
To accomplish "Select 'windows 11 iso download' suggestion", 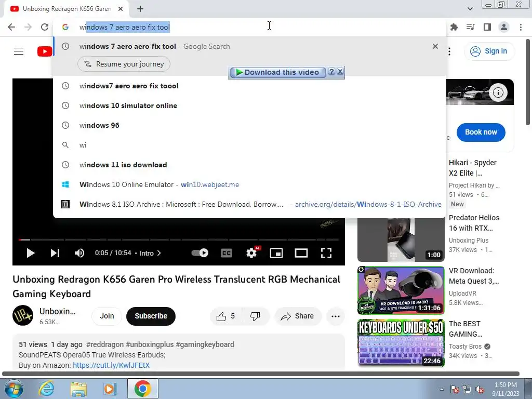I will (249, 165).
